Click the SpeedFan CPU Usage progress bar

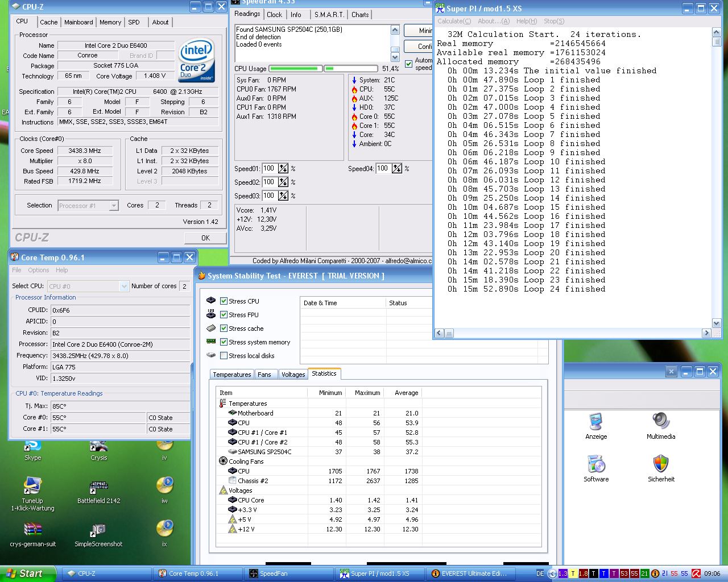click(323, 69)
